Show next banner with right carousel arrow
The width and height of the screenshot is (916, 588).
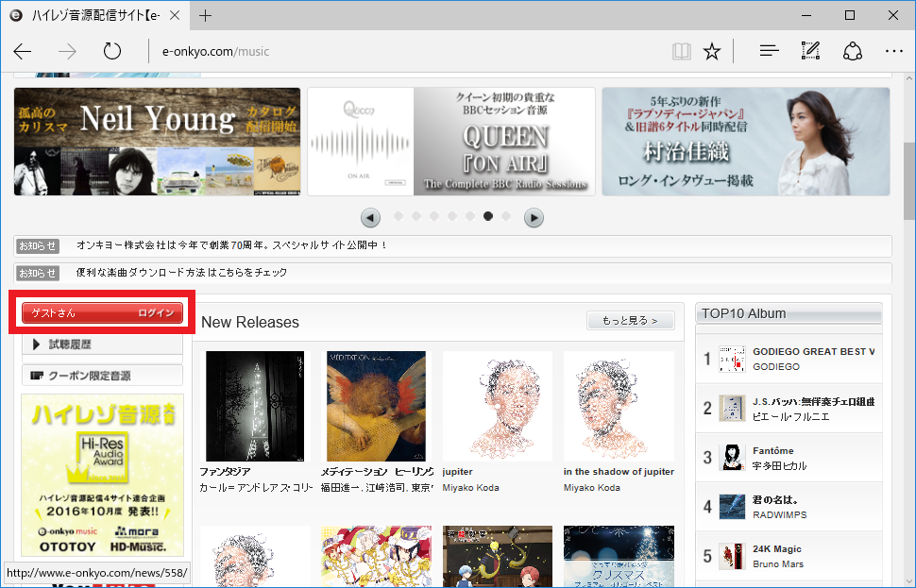[x=533, y=218]
